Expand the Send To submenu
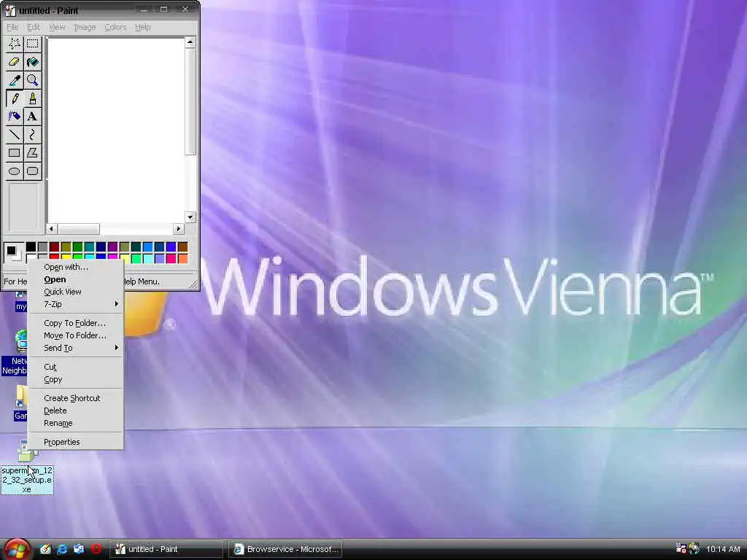Image resolution: width=747 pixels, height=560 pixels. (x=76, y=348)
